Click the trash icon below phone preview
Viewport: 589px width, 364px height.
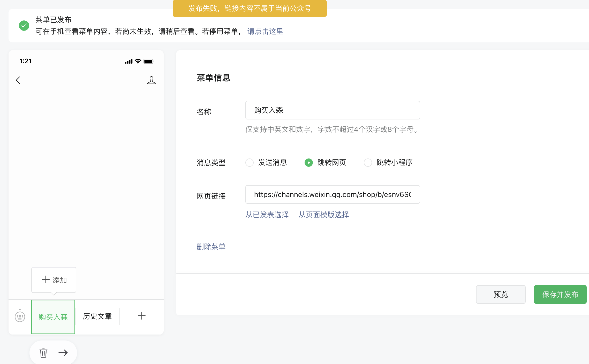pyautogui.click(x=43, y=353)
